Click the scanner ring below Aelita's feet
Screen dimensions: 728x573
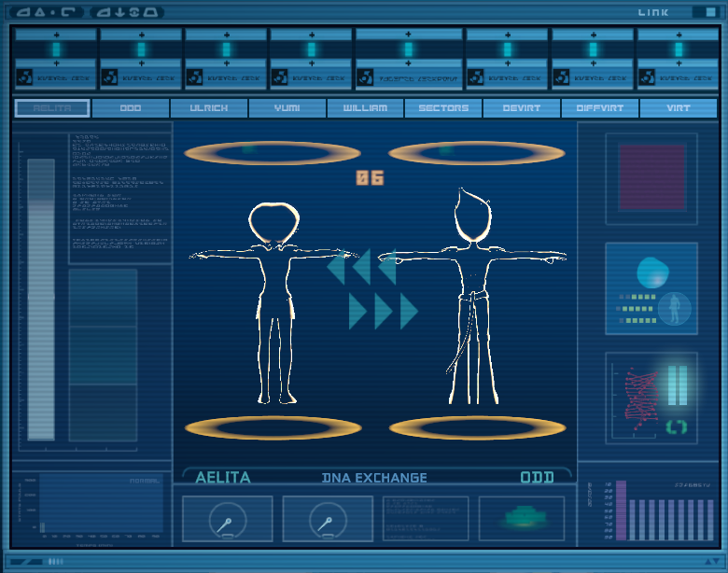pyautogui.click(x=273, y=427)
